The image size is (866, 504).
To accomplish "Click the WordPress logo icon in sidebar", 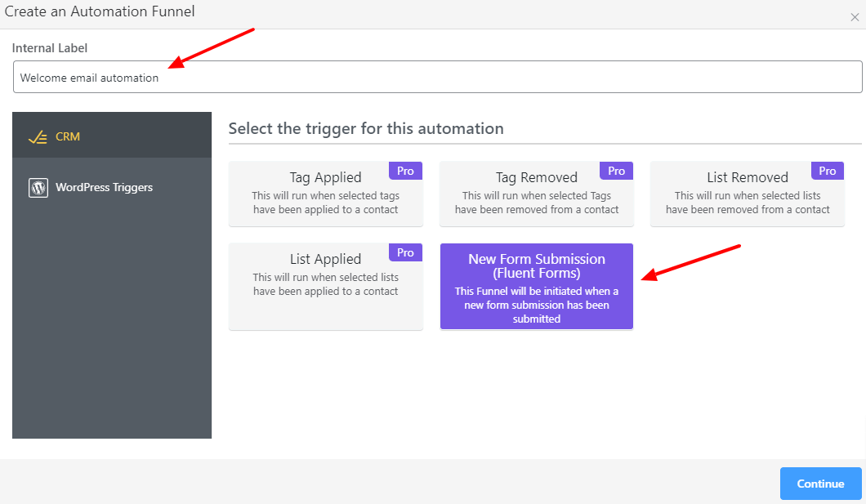I will [38, 188].
